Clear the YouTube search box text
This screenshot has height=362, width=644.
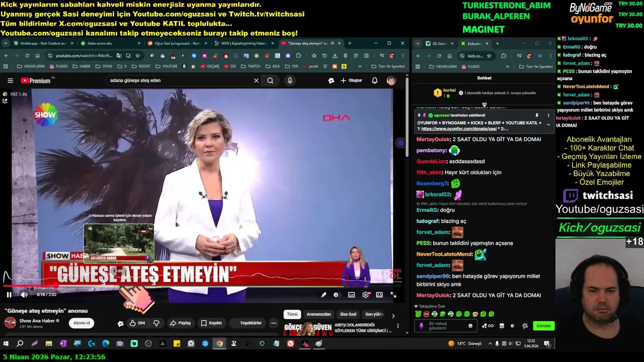click(256, 80)
